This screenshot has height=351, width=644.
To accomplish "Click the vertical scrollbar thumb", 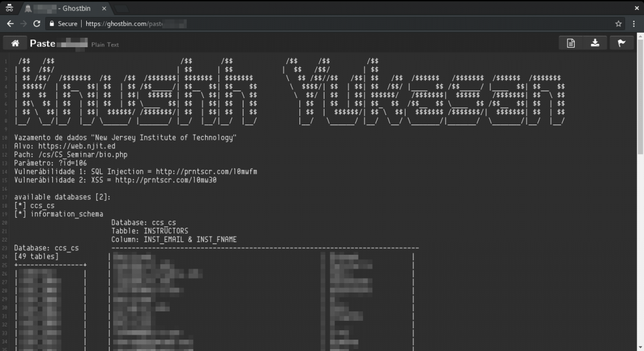I will click(x=640, y=97).
